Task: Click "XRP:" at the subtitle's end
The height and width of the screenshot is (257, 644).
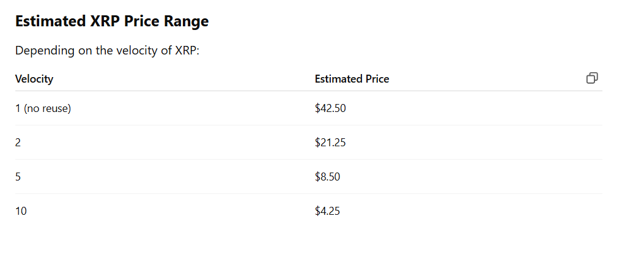Action: (x=187, y=50)
